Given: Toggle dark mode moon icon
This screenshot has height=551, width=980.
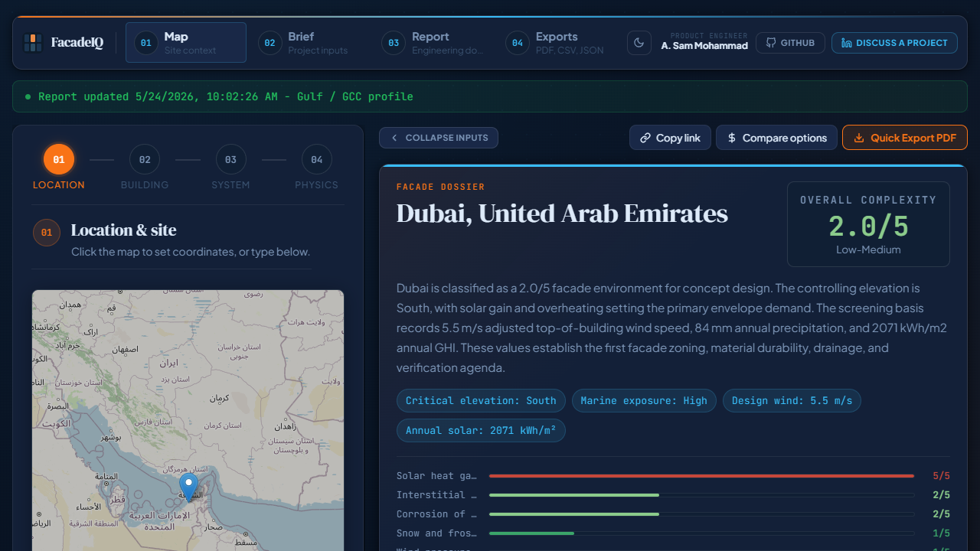Looking at the screenshot, I should (639, 43).
